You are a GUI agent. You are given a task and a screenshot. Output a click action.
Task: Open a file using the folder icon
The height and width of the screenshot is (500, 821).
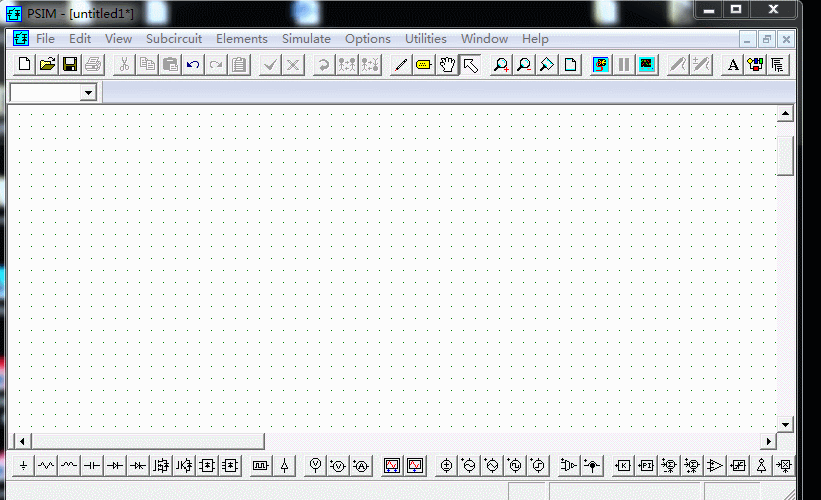coord(47,65)
